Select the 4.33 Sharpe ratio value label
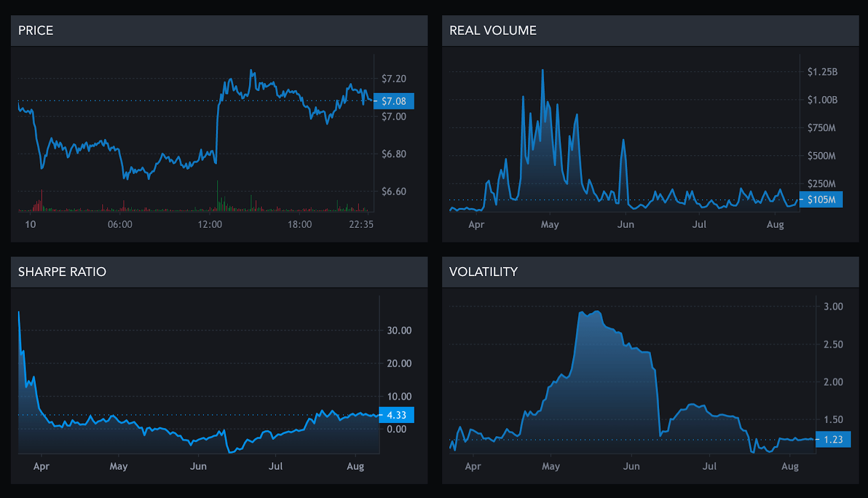The height and width of the screenshot is (498, 868). (x=397, y=415)
